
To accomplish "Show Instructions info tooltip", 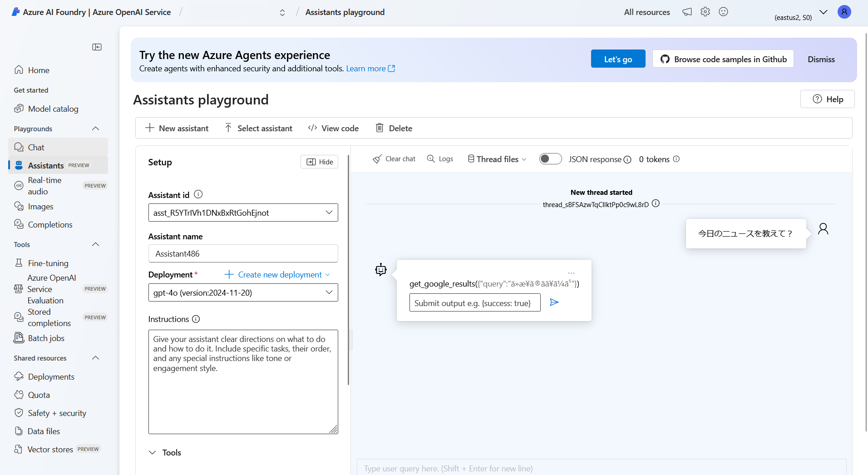I will click(x=196, y=319).
